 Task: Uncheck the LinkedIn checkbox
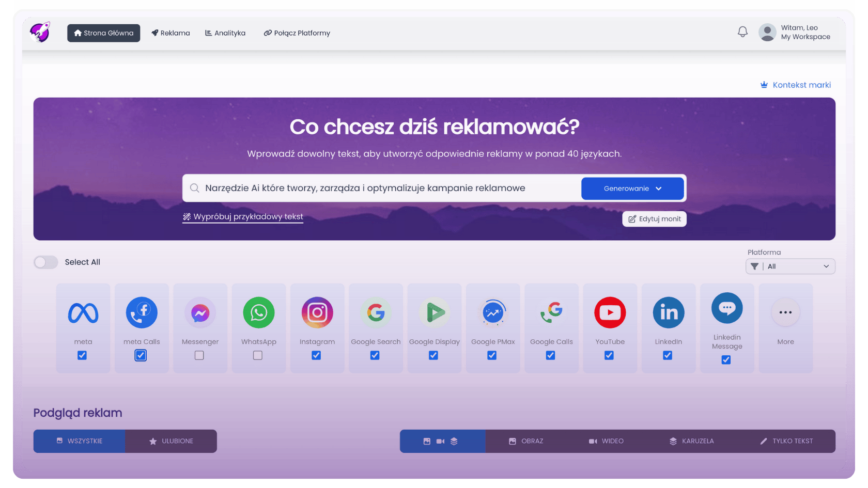click(x=668, y=355)
